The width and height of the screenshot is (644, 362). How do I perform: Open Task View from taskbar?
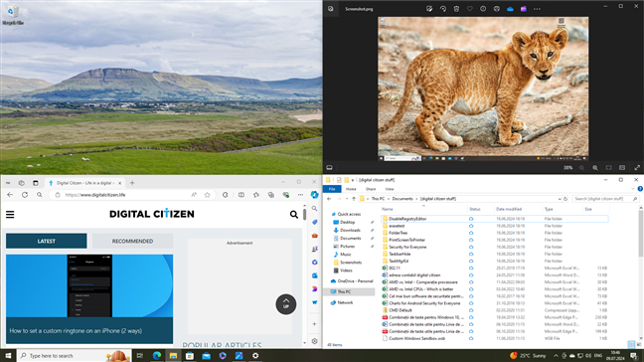coord(140,355)
